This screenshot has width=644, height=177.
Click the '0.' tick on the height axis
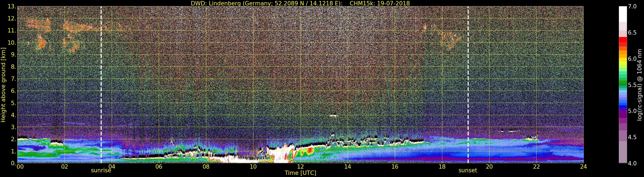point(13,163)
